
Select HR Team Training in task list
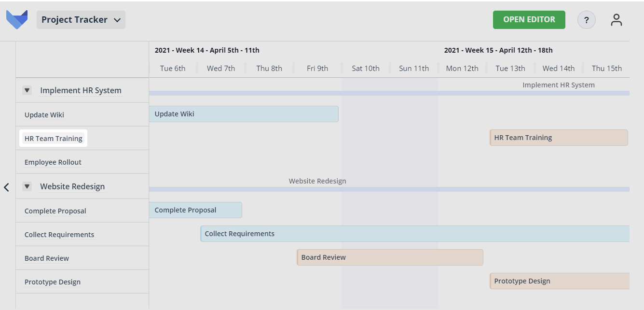[x=54, y=139]
